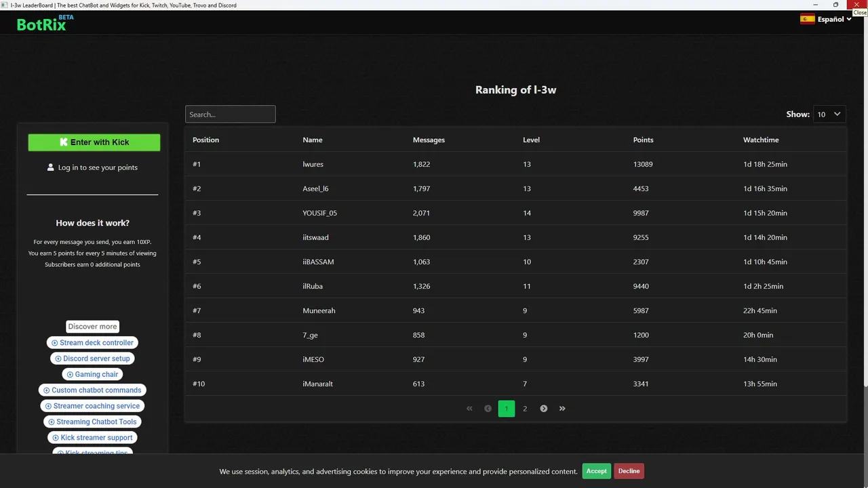This screenshot has width=868, height=488.
Task: Go to next page arrow icon
Action: pos(544,409)
